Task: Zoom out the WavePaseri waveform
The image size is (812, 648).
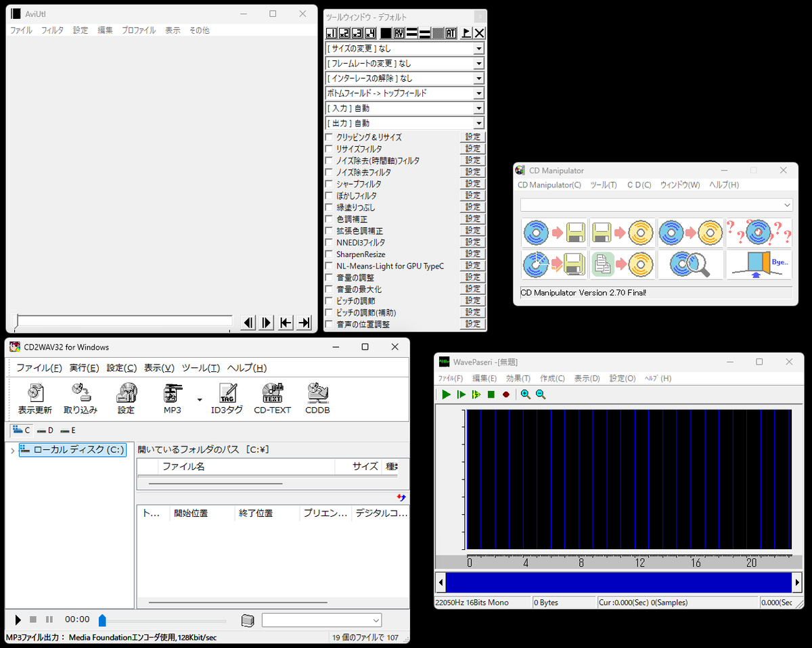Action: 540,394
